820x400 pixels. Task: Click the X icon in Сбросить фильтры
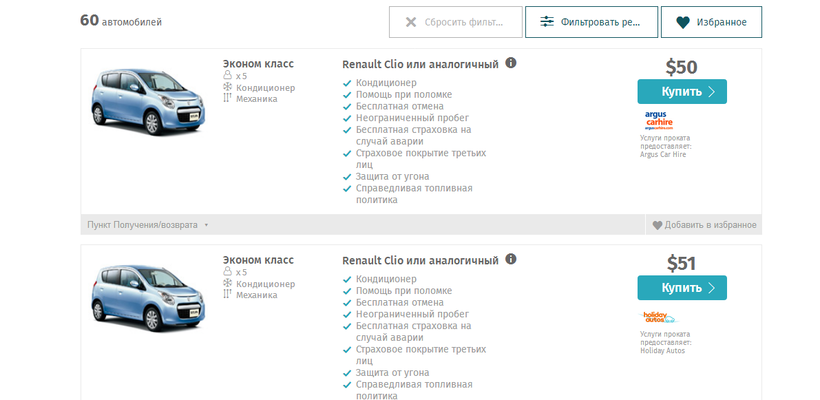[411, 22]
